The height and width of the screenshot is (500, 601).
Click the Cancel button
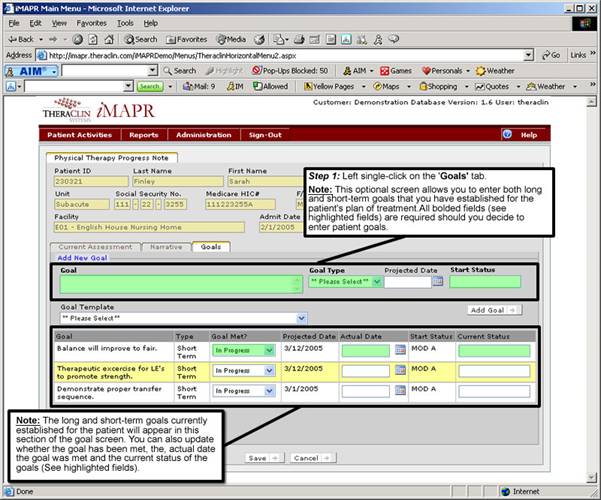coord(312,458)
